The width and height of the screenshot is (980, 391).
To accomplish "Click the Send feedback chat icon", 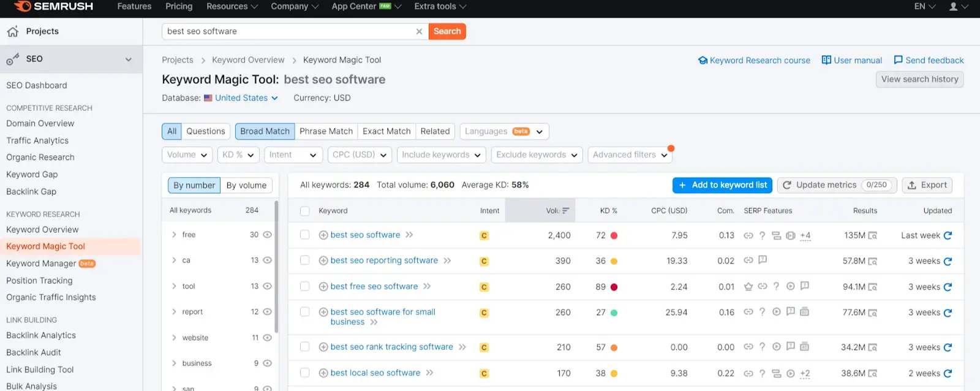I will (x=898, y=60).
